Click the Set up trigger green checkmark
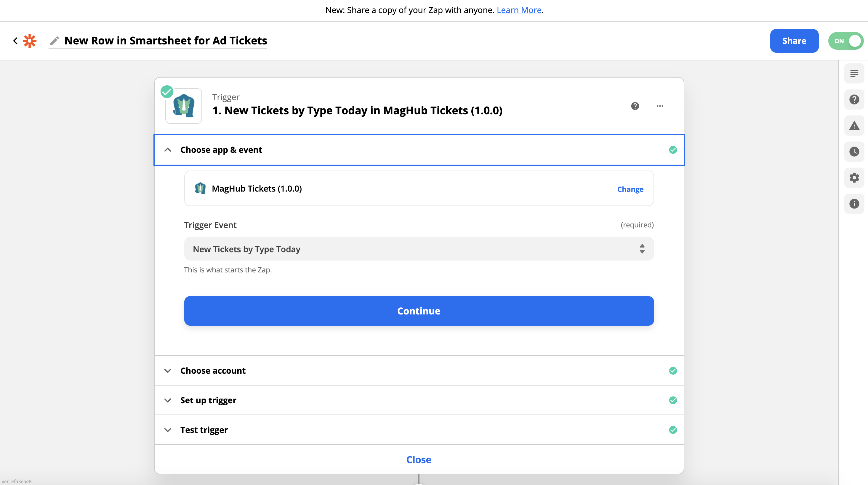This screenshot has height=485, width=868. (x=672, y=400)
